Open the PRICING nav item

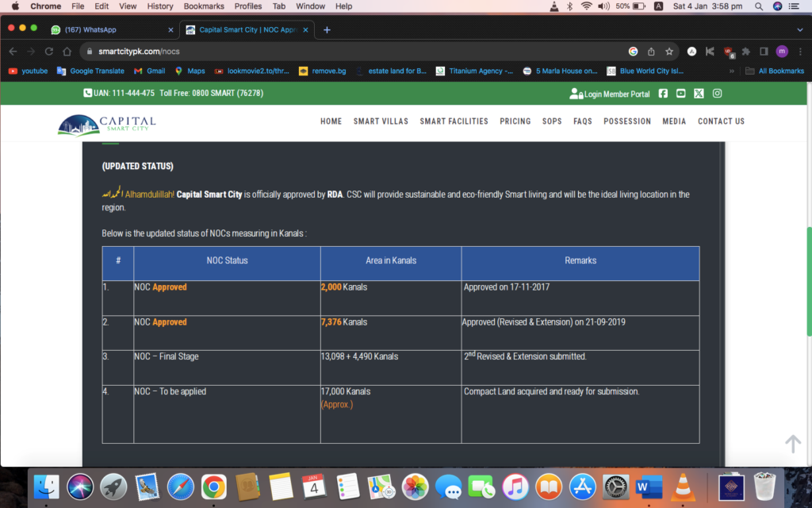tap(515, 121)
